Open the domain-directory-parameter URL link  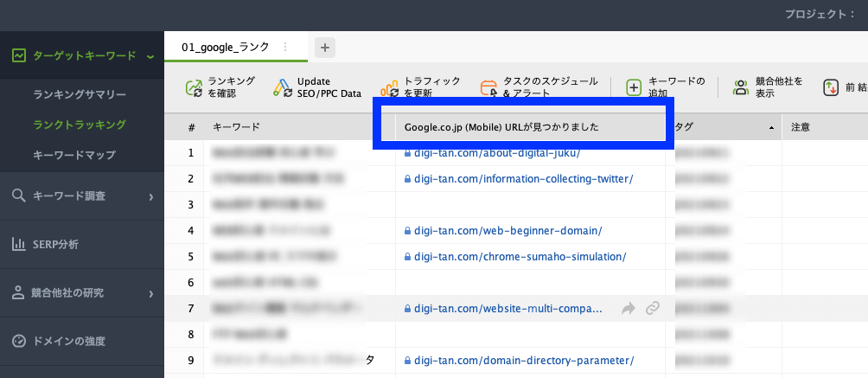click(x=524, y=360)
